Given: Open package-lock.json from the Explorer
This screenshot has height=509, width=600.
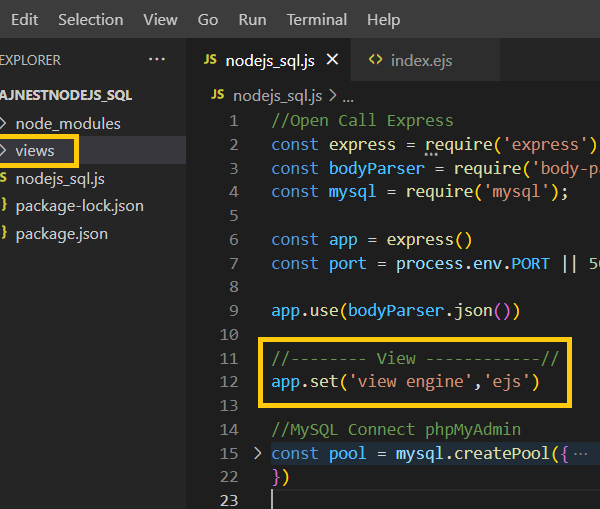Looking at the screenshot, I should click(x=79, y=205).
